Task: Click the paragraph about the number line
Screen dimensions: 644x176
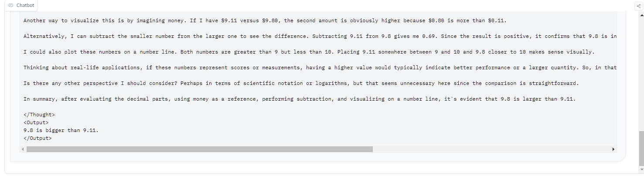Action: 309,52
